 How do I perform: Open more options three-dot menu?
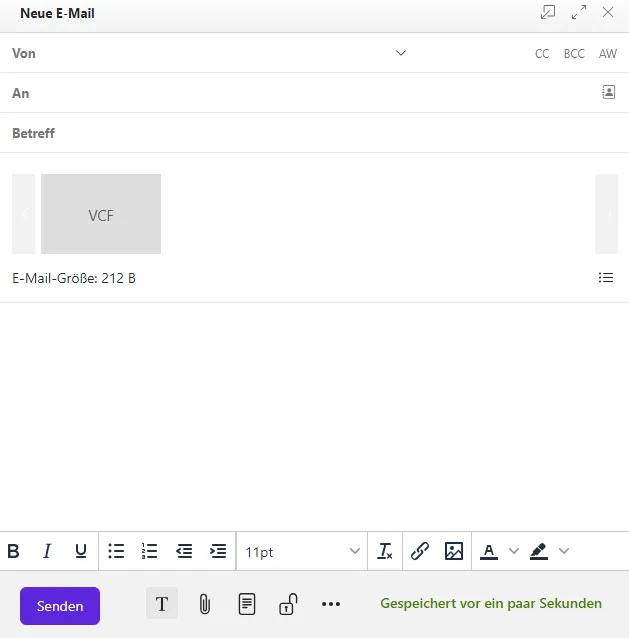point(331,604)
